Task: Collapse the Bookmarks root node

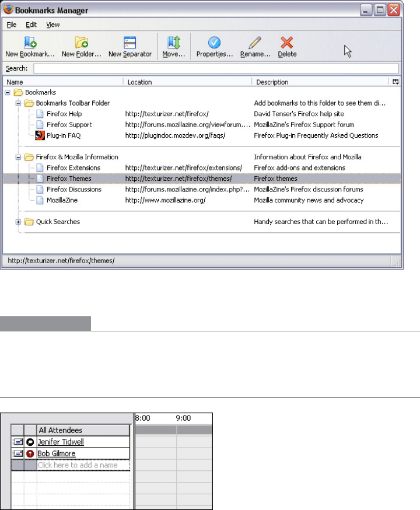Action: pyautogui.click(x=8, y=92)
